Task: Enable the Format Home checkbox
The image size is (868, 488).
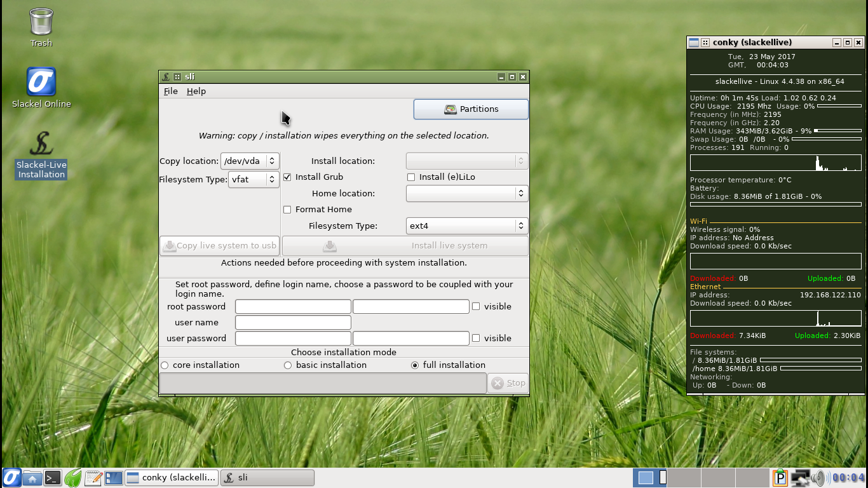Action: coord(287,210)
